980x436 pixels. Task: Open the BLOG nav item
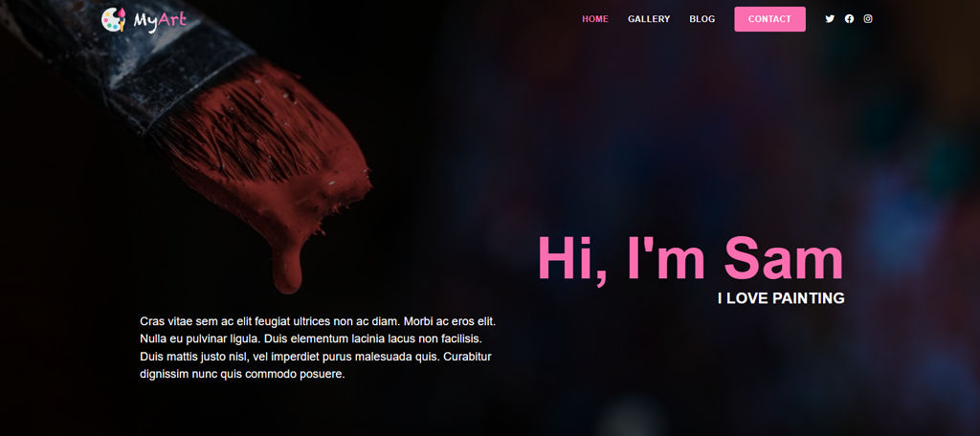point(702,19)
